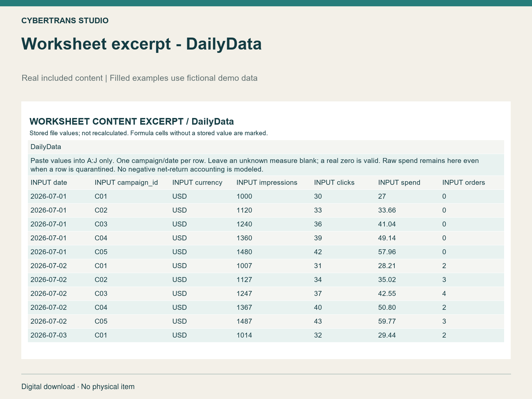Viewport: 532px width, 399px height.
Task: Select spend cell showing 28.21
Action: 387,266
